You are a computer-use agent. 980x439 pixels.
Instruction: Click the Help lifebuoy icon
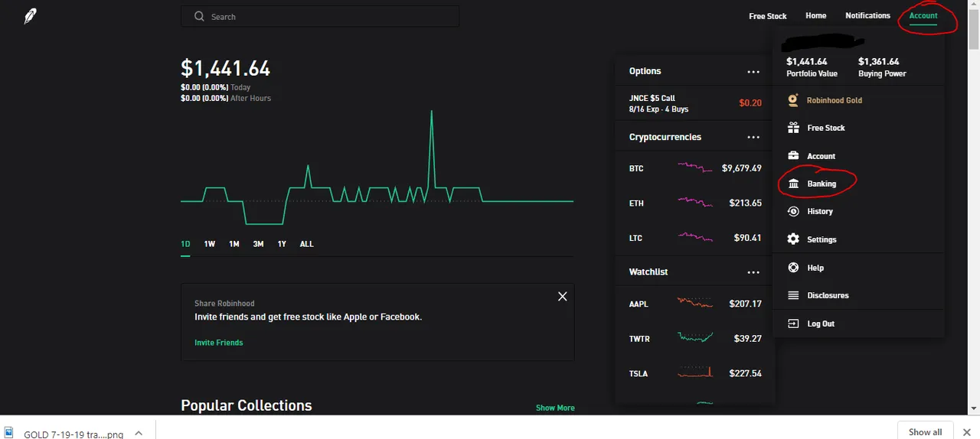tap(793, 268)
